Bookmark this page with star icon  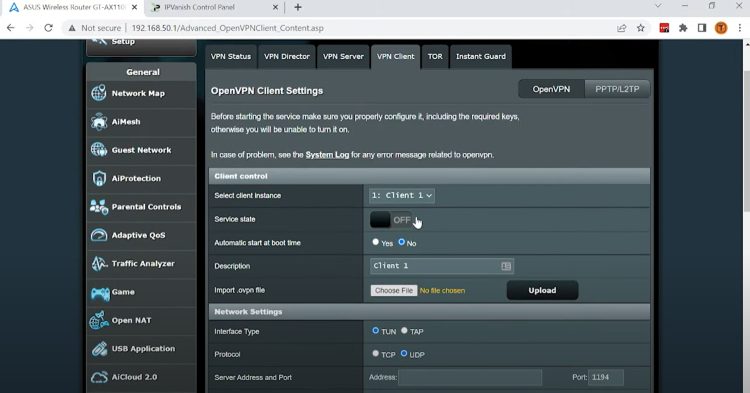pos(641,28)
